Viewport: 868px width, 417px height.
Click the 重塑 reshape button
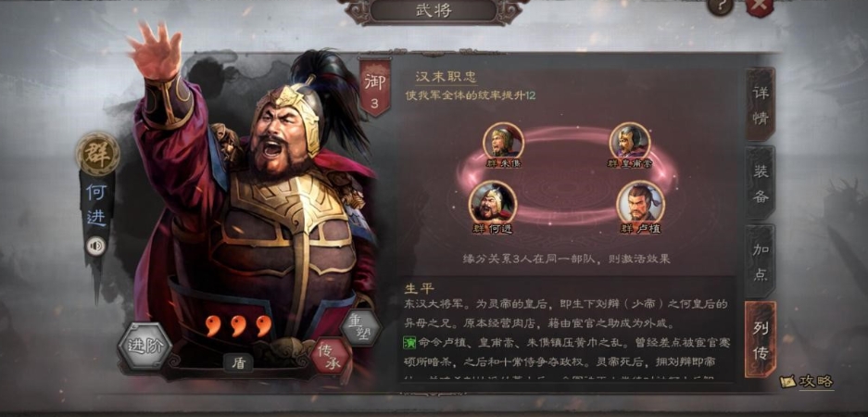(361, 327)
